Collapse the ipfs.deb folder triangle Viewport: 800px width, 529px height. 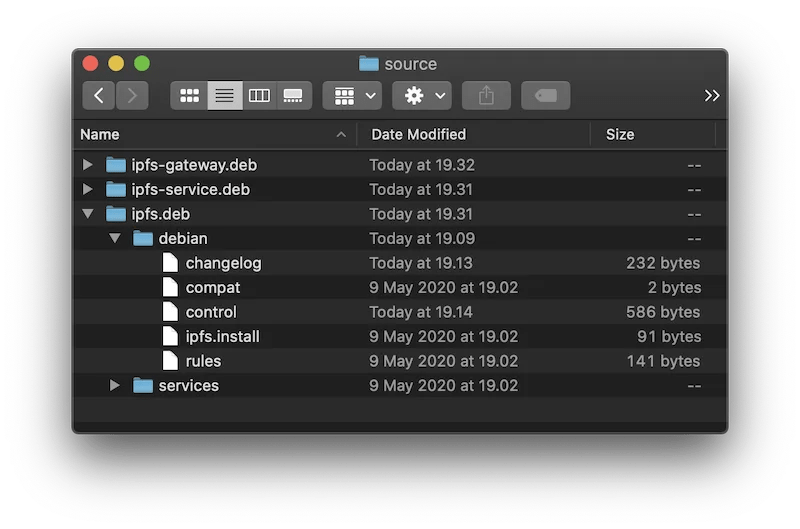(88, 214)
